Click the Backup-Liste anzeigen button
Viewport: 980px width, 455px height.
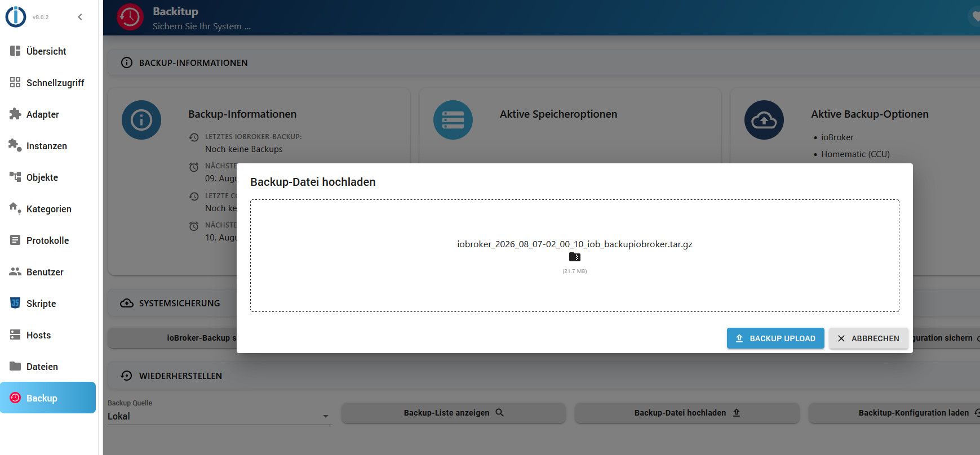[x=454, y=413]
